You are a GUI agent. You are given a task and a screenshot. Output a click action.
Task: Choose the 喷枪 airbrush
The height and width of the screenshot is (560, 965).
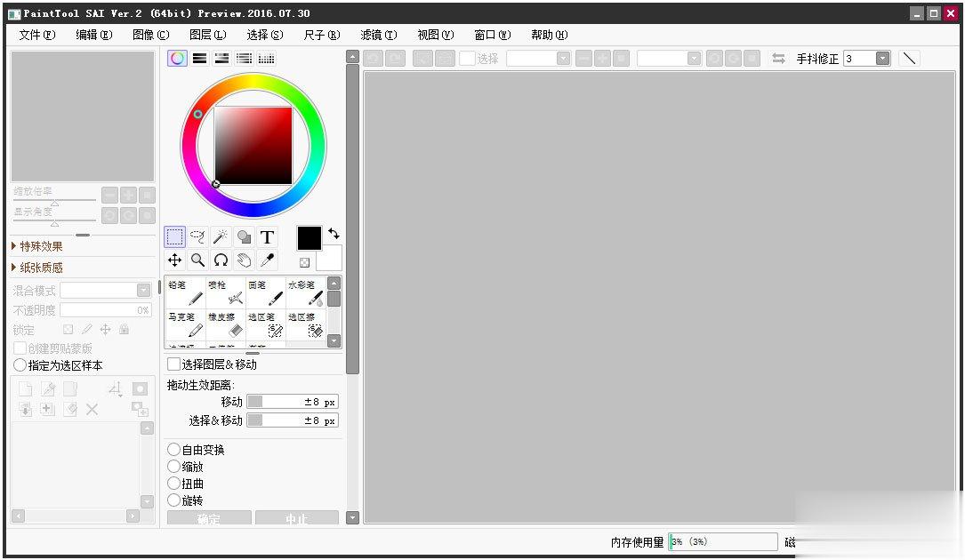coord(225,292)
